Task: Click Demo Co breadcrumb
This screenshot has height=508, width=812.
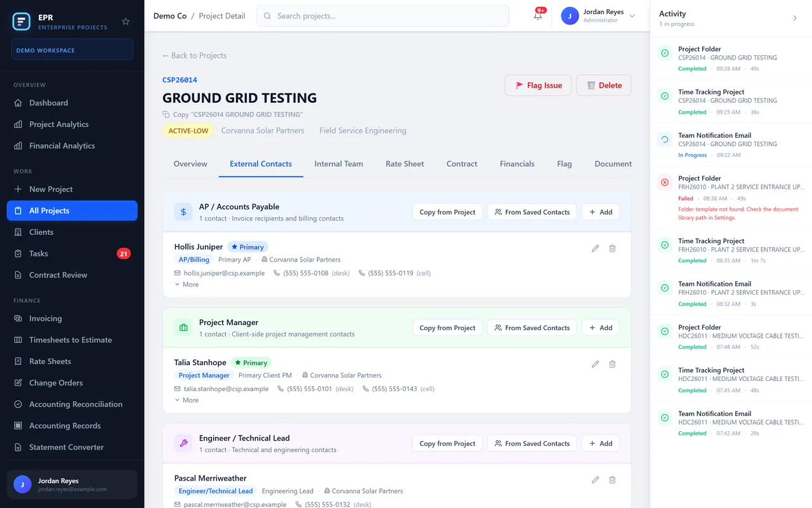Action: pyautogui.click(x=170, y=16)
